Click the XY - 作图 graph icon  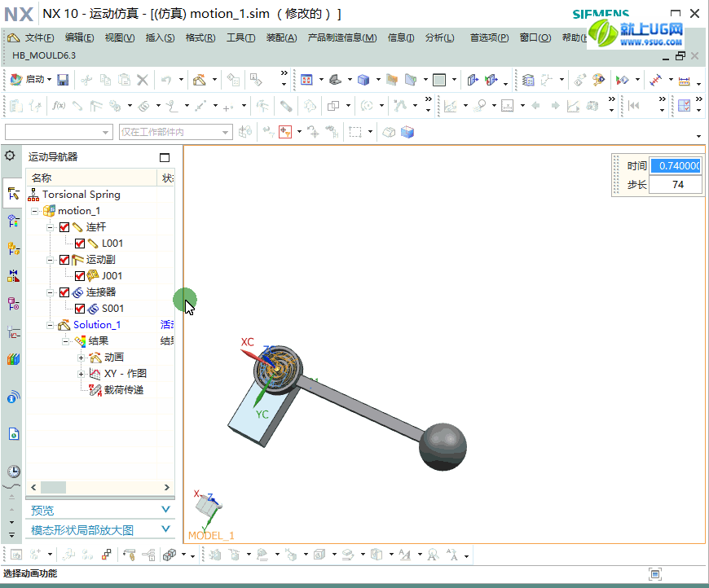[x=95, y=374]
